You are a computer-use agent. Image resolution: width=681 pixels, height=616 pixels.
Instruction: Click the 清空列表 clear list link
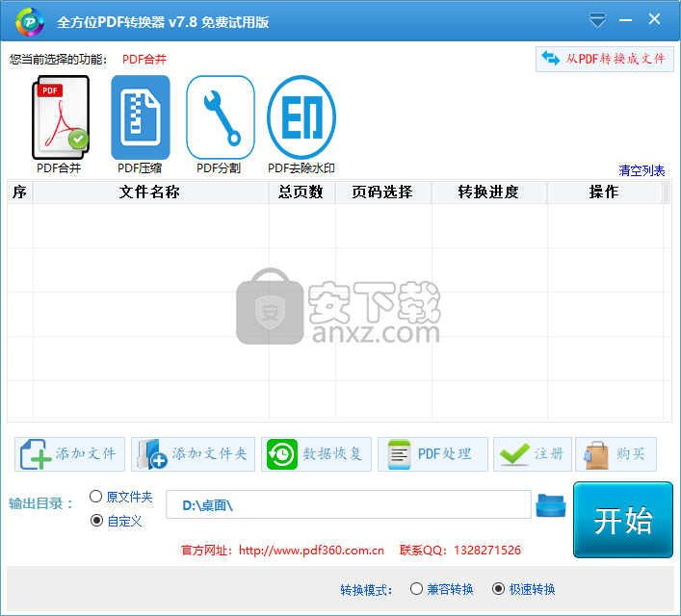[642, 170]
